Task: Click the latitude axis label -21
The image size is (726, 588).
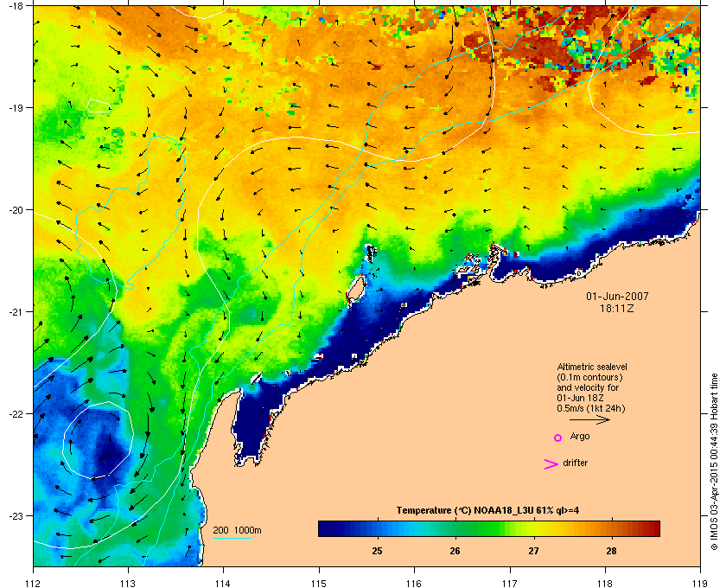Action: coord(16,311)
